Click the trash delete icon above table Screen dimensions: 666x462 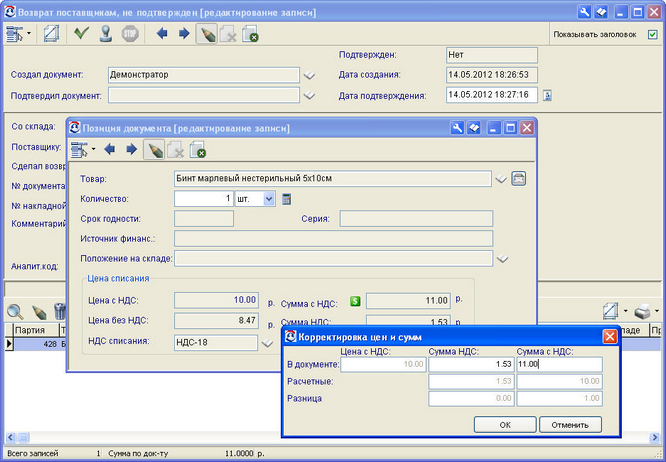tap(60, 311)
